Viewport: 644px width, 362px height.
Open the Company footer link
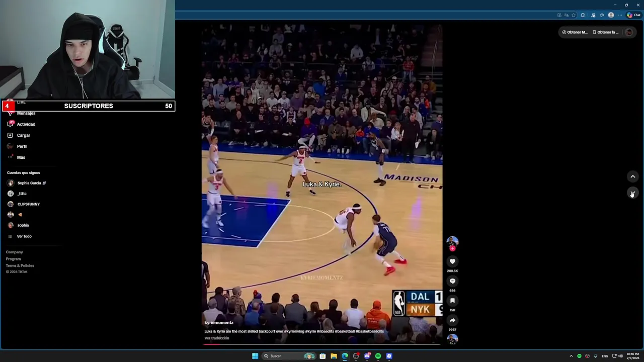click(x=14, y=252)
